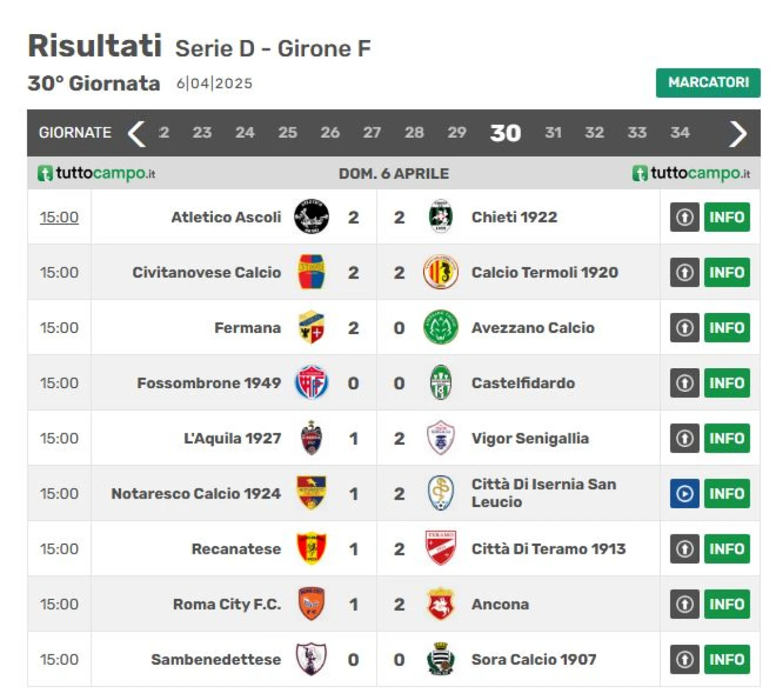Click the Ancona team crest
776x700 pixels.
click(440, 604)
